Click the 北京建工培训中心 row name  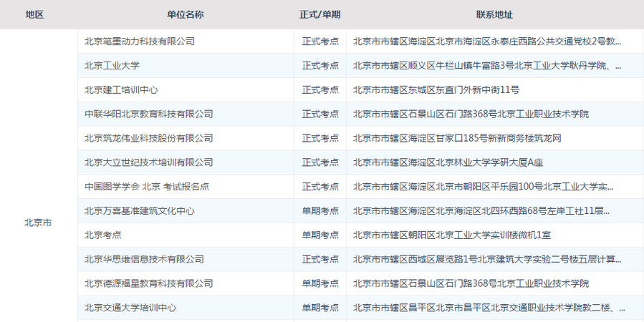[x=121, y=90]
